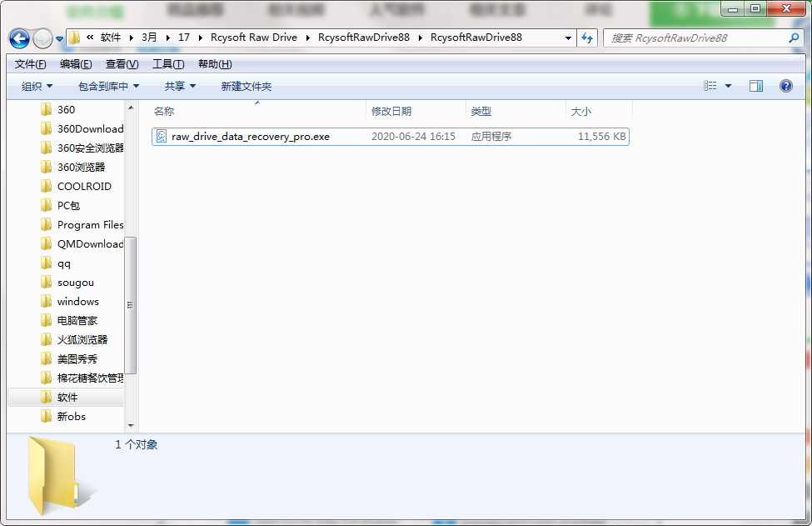812x526 pixels.
Task: Open the 美图秀秀 folder
Action: coord(77,359)
